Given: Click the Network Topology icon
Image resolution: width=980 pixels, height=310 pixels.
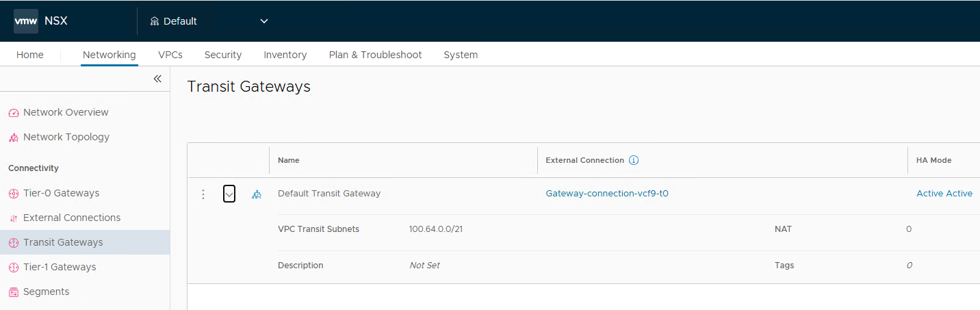Looking at the screenshot, I should click(14, 138).
